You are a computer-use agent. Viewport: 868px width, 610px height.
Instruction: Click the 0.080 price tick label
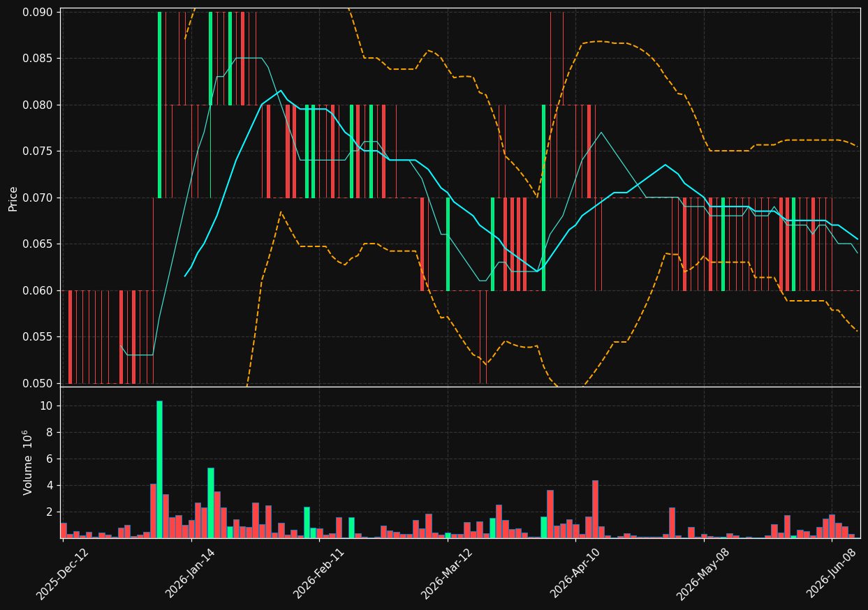click(x=38, y=105)
